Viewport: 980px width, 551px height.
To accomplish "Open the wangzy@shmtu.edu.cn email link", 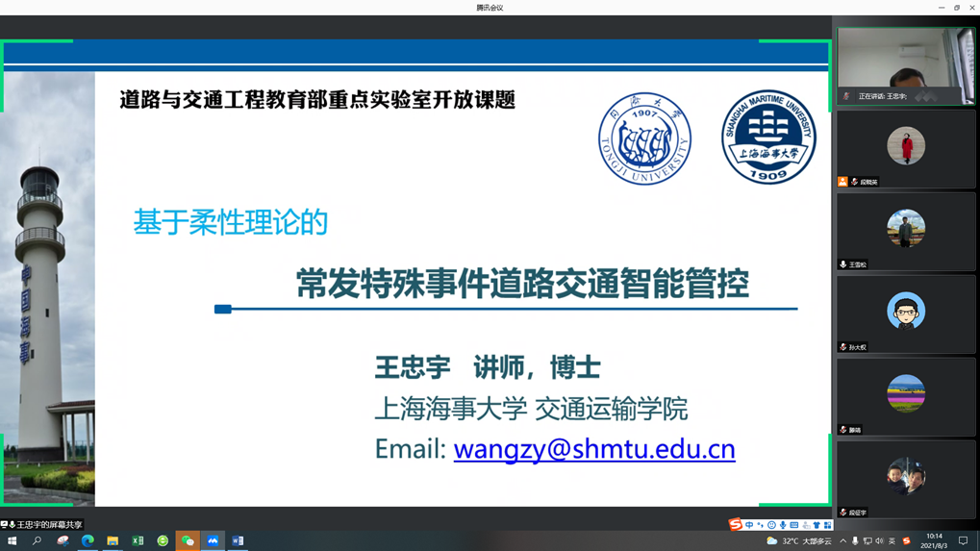I will pos(593,449).
